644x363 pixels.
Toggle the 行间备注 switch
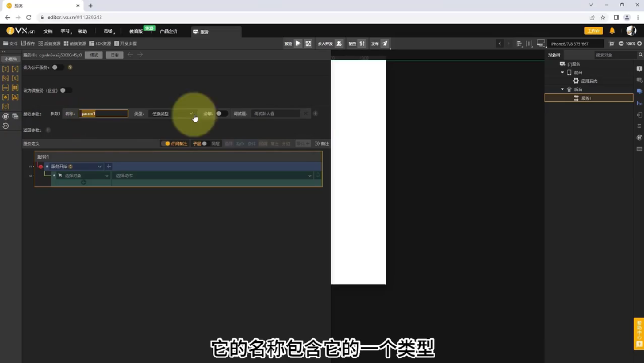click(167, 143)
